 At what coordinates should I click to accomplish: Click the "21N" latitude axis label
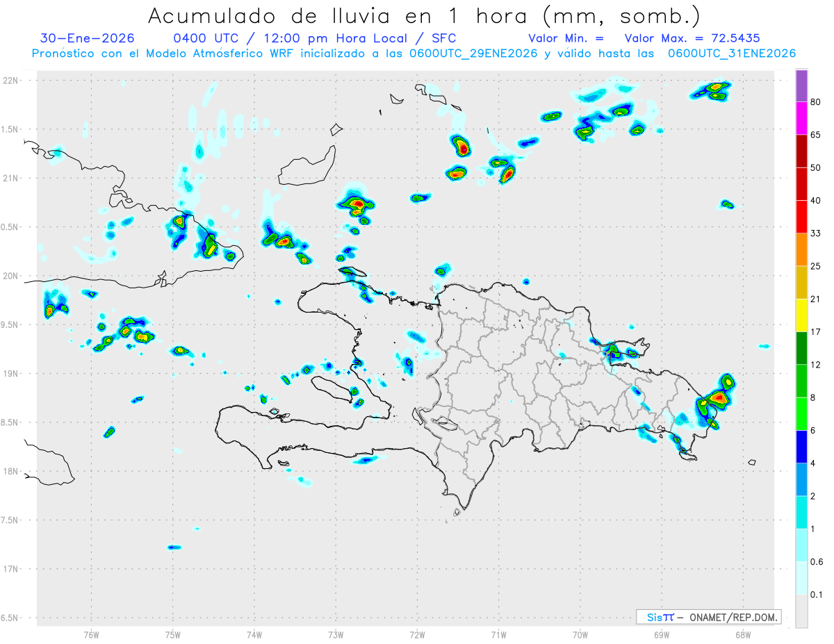(x=10, y=178)
